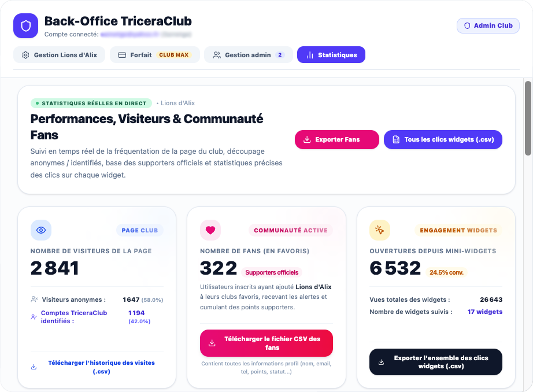Click the heart icon in Communauté card
The width and height of the screenshot is (533, 392).
pyautogui.click(x=210, y=230)
